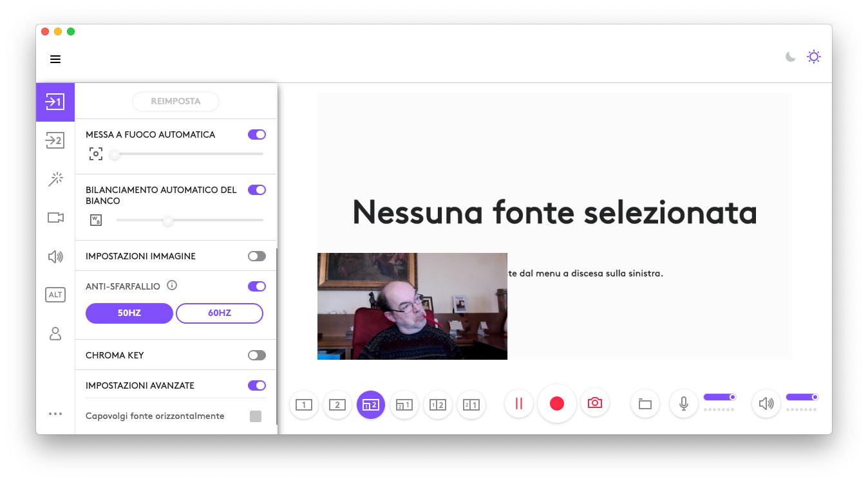Viewport: 868px width, 482px height.
Task: Select Source 2 sidebar tab
Action: click(x=55, y=140)
